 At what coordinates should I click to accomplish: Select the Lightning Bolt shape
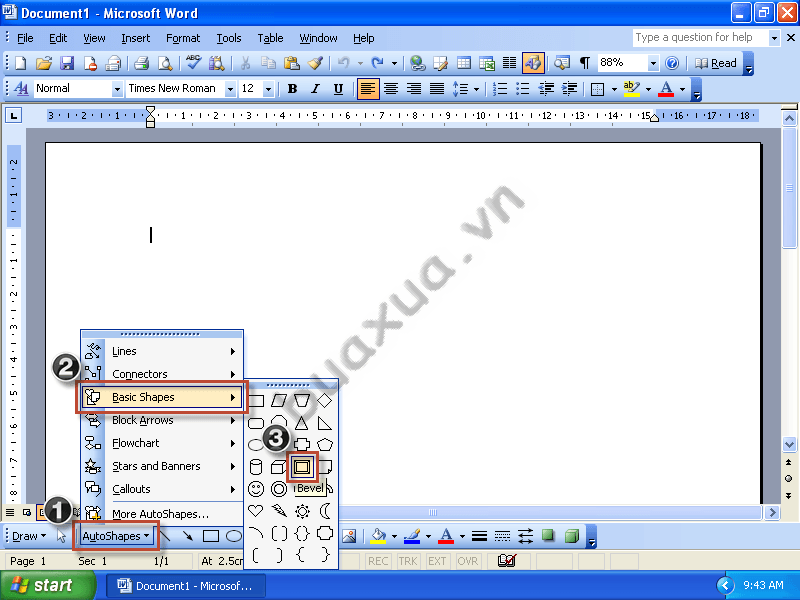point(279,510)
